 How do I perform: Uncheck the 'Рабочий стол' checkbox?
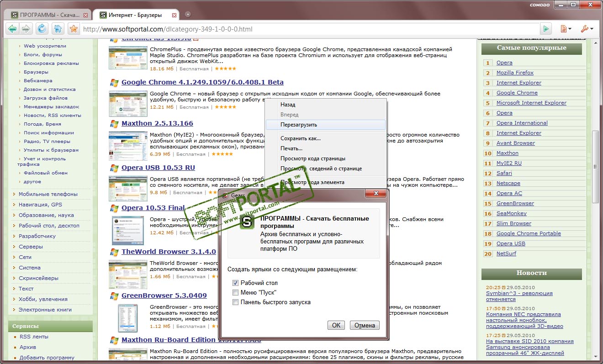tap(235, 283)
